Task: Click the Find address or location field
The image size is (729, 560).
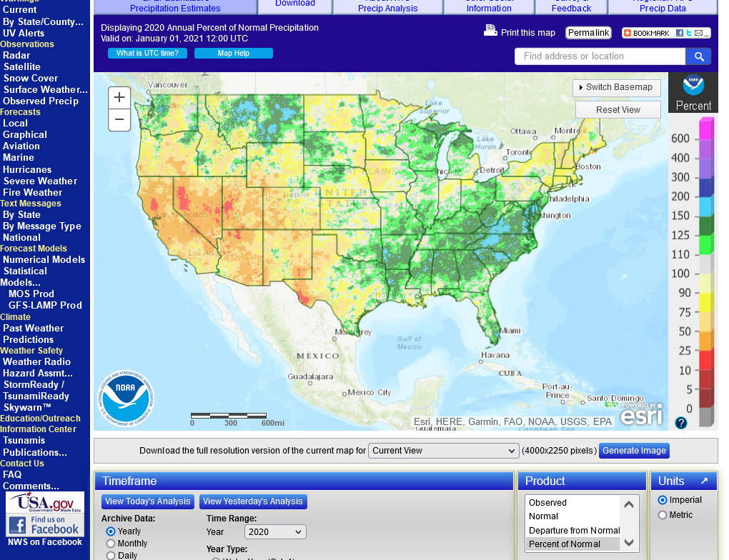Action: tap(600, 56)
